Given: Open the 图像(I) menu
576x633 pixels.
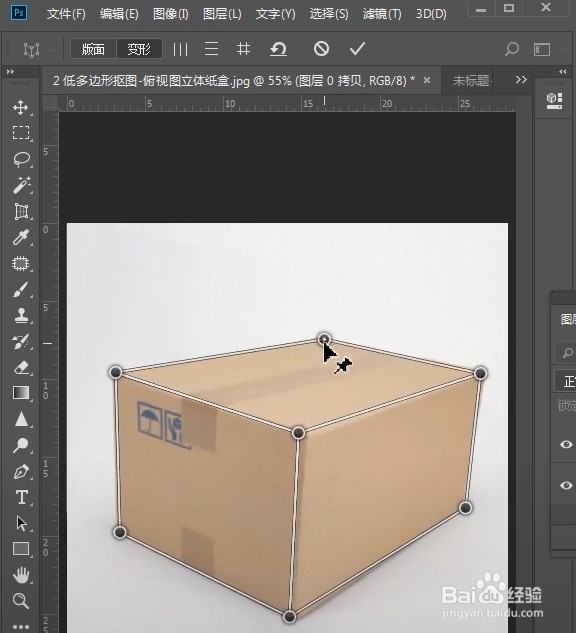Looking at the screenshot, I should [x=170, y=14].
